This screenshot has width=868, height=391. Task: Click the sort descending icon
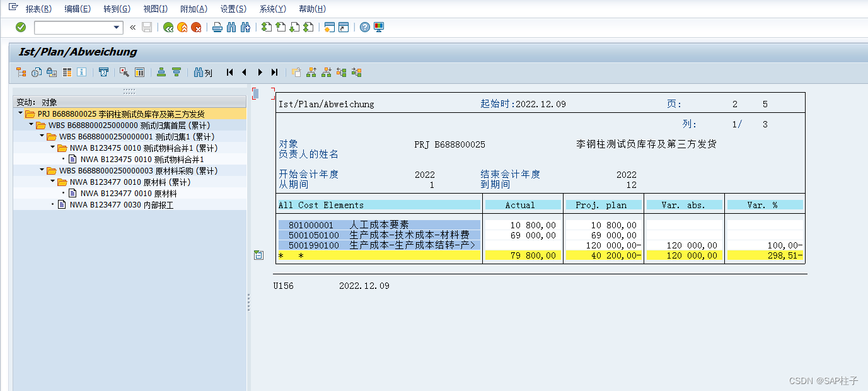coord(176,73)
